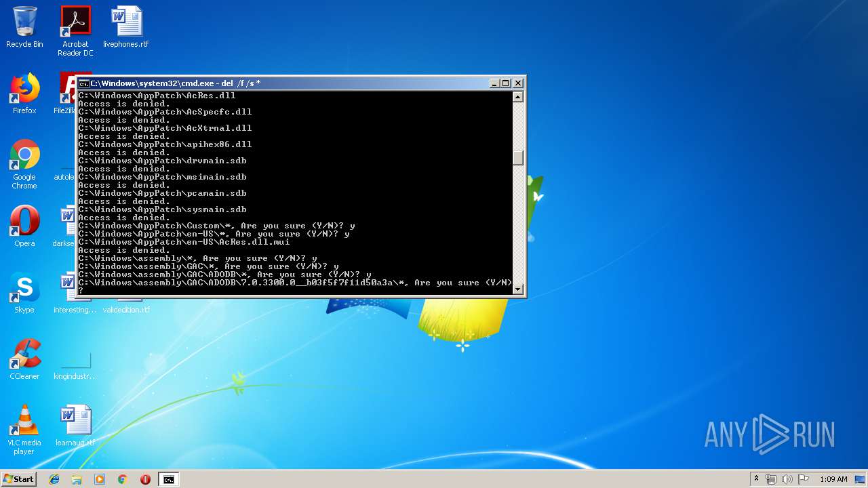Screen dimensions: 868x488
Task: Launch Opera from the taskbar
Action: point(145,479)
